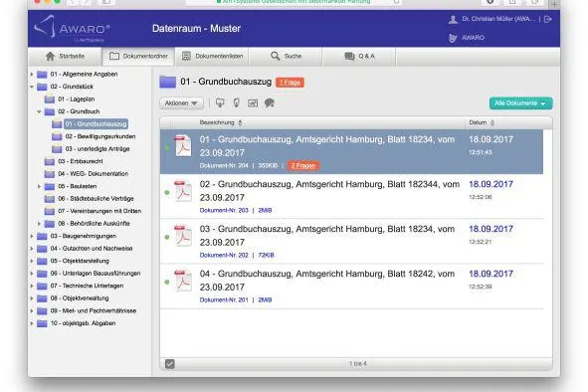Select the 02 - Bewilligungsurkunden folder
The image size is (588, 392).
point(100,136)
